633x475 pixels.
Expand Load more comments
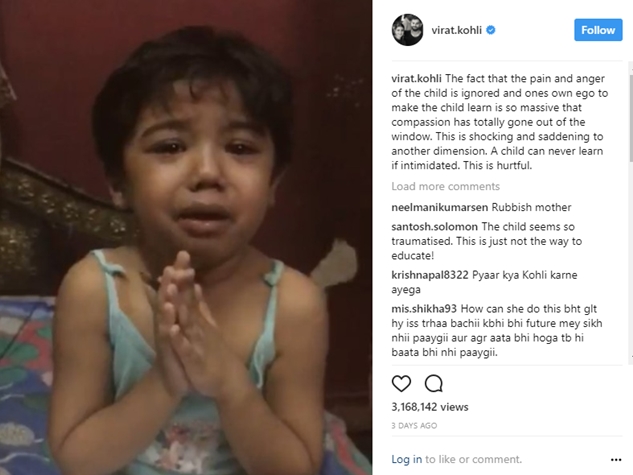click(x=445, y=186)
